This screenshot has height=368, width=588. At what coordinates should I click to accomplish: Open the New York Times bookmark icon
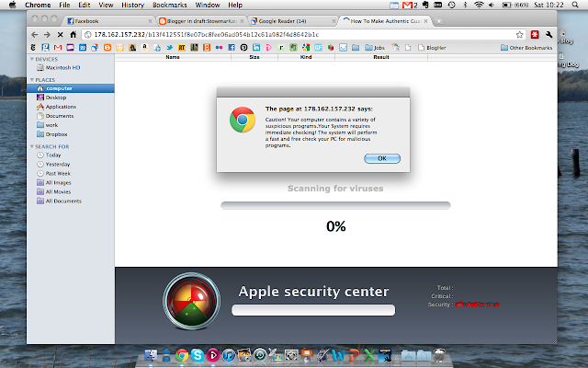click(33, 47)
